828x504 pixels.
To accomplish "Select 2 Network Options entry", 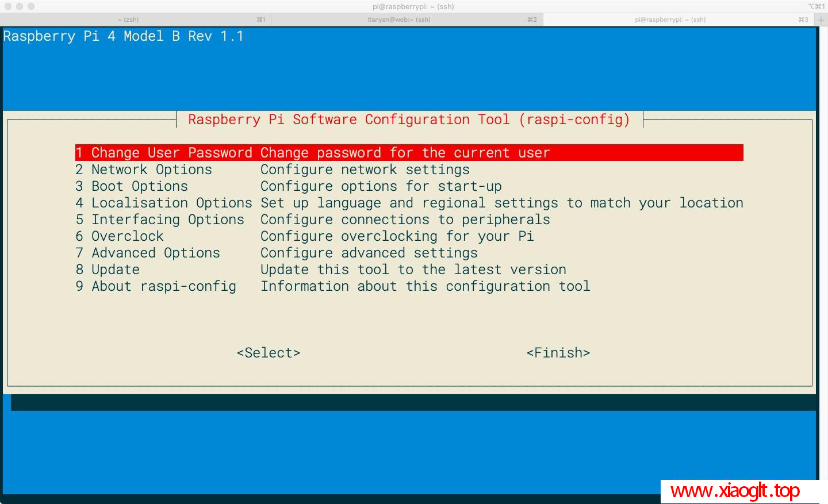I will pyautogui.click(x=144, y=170).
